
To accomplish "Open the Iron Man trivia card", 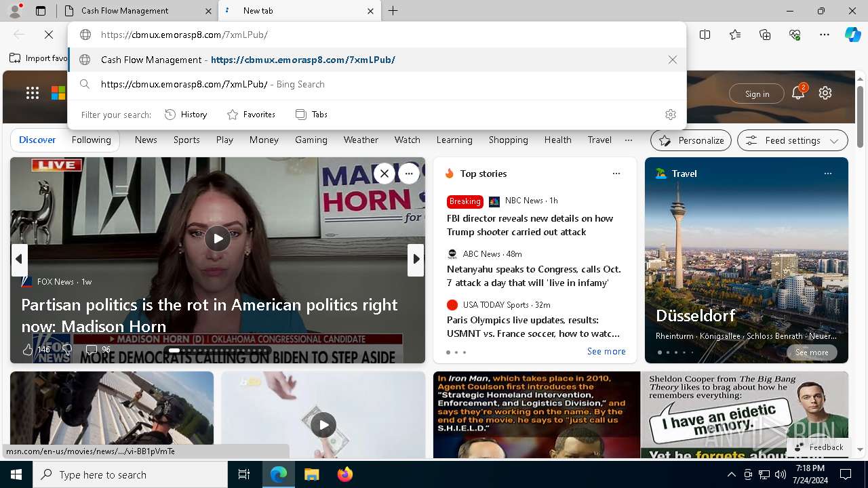I will pyautogui.click(x=536, y=415).
